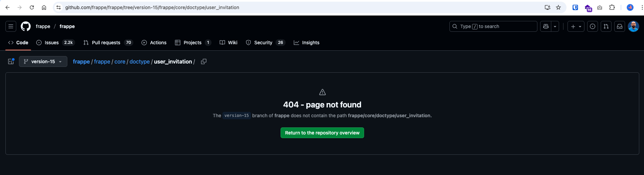Image resolution: width=644 pixels, height=175 pixels.
Task: Open the Issues shortcut icon in header
Action: click(x=592, y=26)
